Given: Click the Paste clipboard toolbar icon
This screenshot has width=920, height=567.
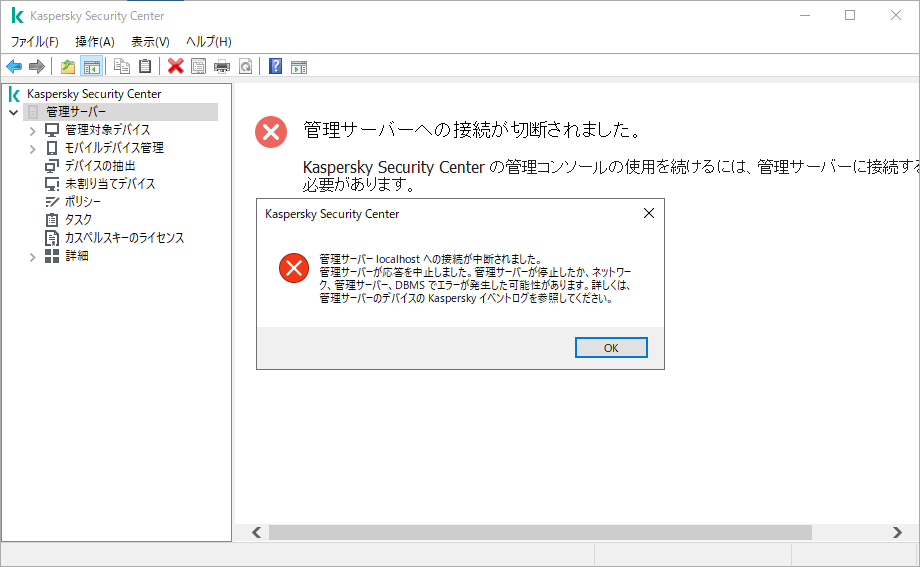Looking at the screenshot, I should pos(145,66).
